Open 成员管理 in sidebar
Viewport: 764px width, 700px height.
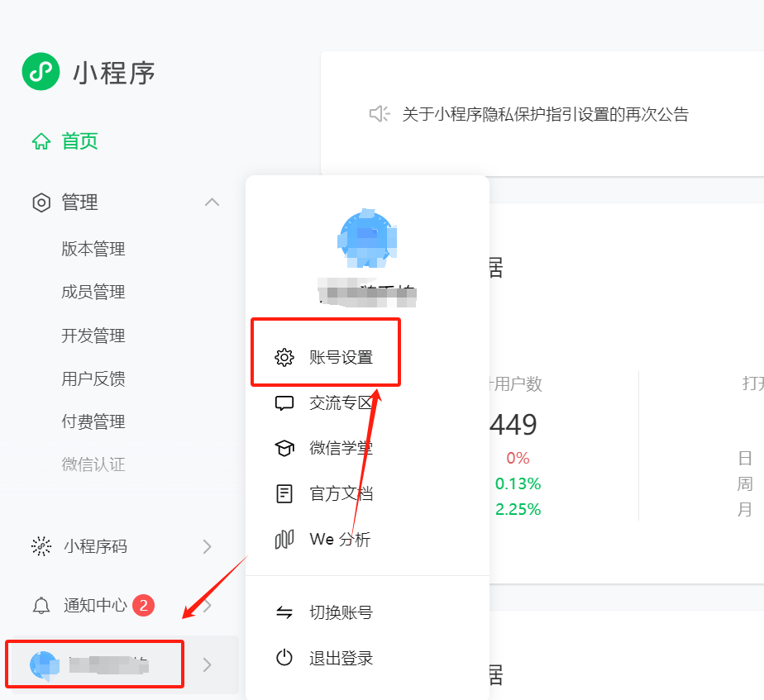click(x=93, y=293)
